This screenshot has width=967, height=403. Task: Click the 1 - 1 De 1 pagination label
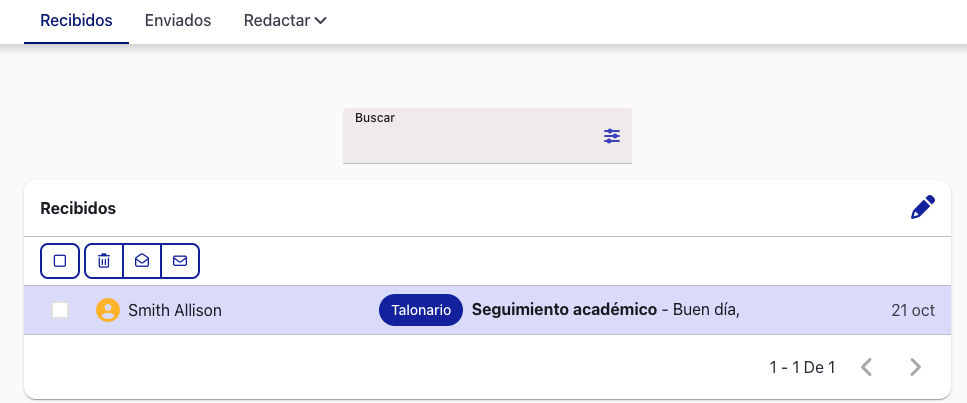(802, 367)
